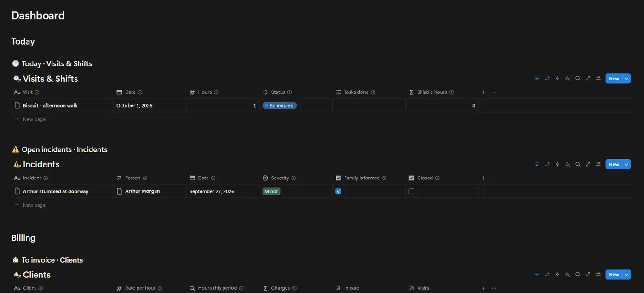Open Incidents database in full page
644x293 pixels.
[x=588, y=164]
